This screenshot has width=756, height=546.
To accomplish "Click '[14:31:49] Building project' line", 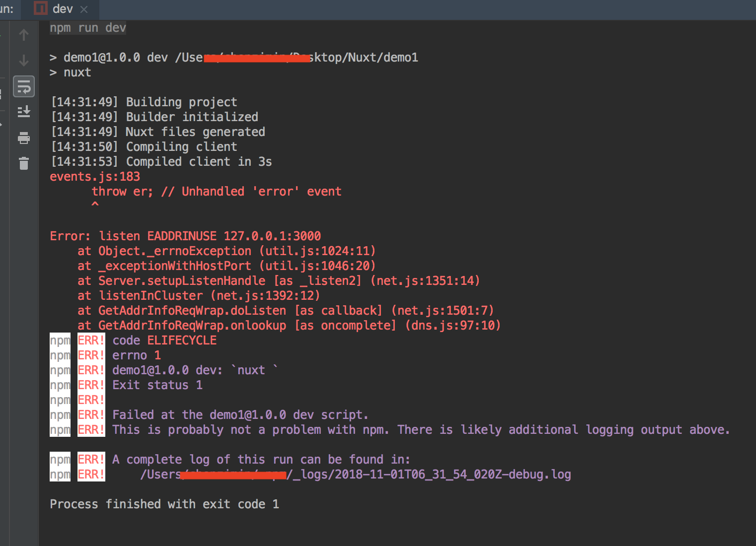I will (x=144, y=102).
